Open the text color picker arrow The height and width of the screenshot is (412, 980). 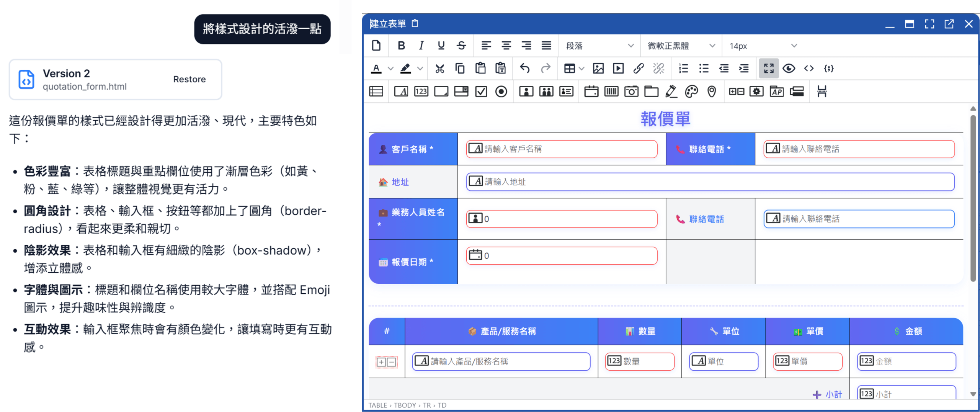coord(390,69)
